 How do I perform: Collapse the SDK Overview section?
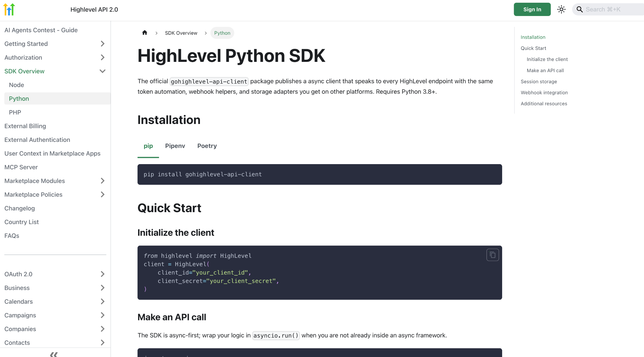click(x=102, y=71)
